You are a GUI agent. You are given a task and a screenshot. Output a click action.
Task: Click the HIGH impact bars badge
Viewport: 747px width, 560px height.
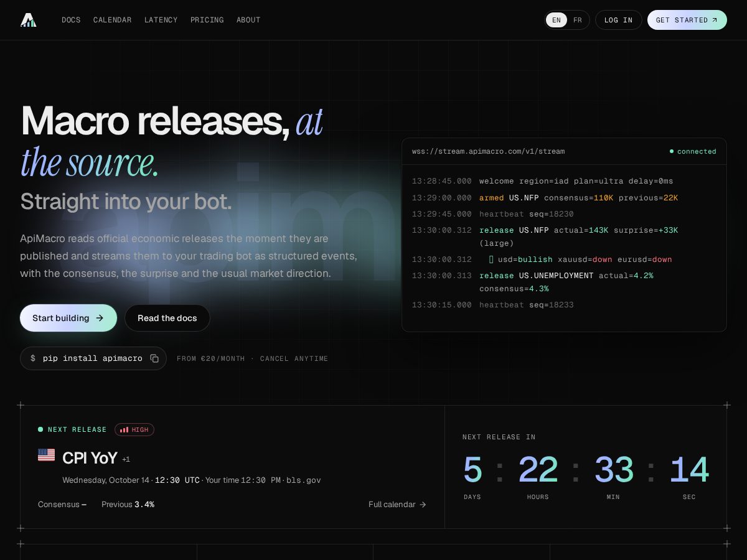[x=134, y=429]
